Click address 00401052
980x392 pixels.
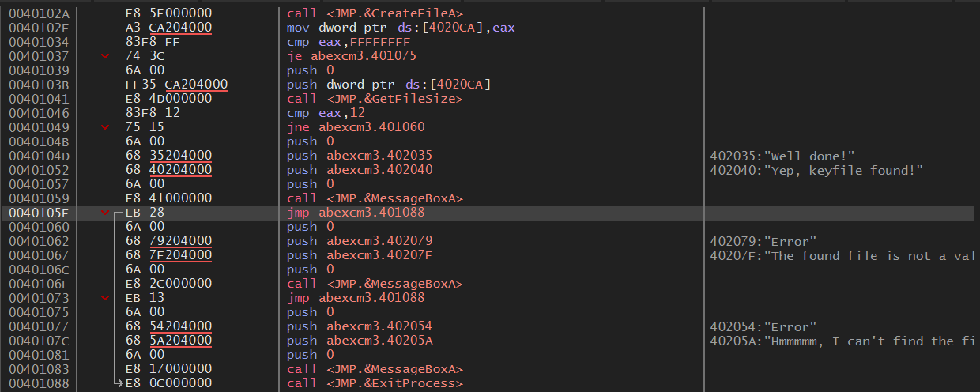[x=39, y=170]
